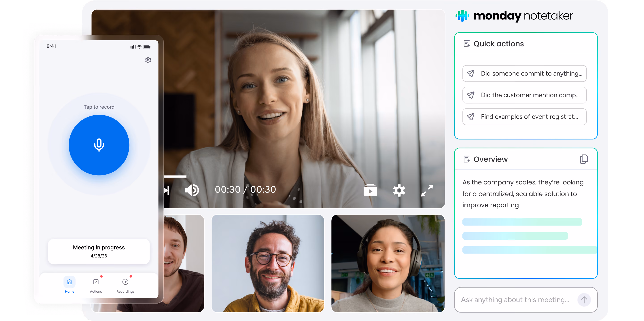This screenshot has width=644, height=321.
Task: Click the phone Wi-Fi status icon
Action: point(139,47)
